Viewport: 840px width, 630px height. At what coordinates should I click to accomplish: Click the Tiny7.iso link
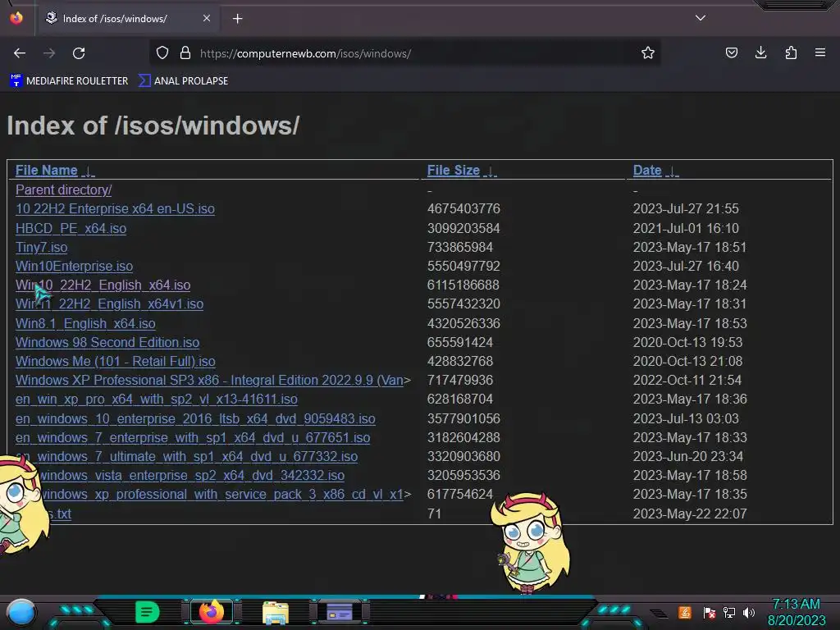(x=41, y=247)
